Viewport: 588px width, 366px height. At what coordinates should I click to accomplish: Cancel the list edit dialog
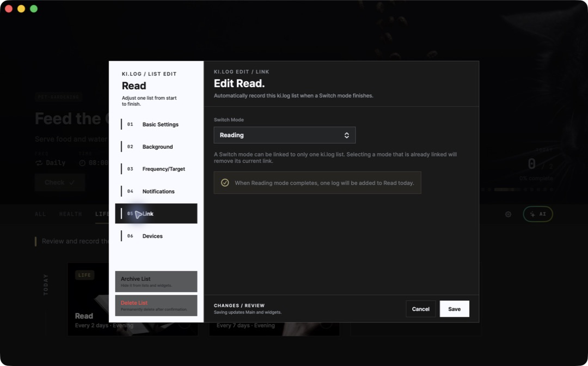coord(420,309)
